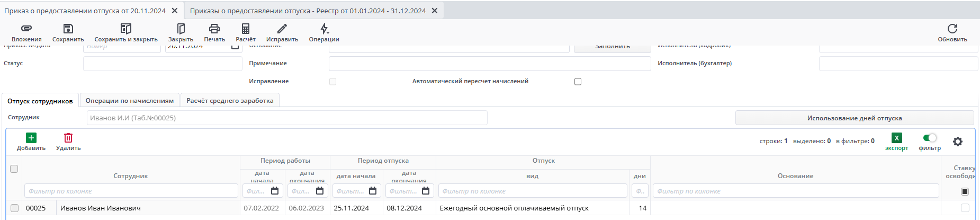The width and height of the screenshot is (980, 220).
Task: Open Операции по начислениям tab
Action: pos(130,101)
